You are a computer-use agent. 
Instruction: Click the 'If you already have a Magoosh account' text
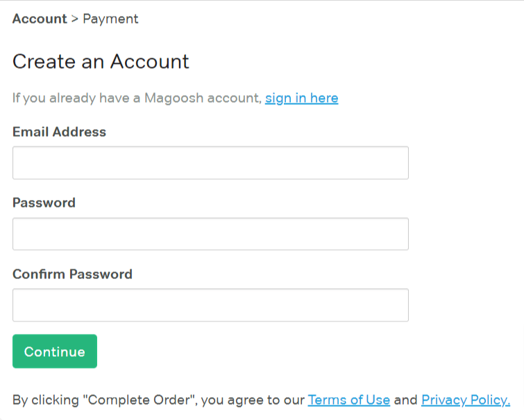(x=137, y=98)
